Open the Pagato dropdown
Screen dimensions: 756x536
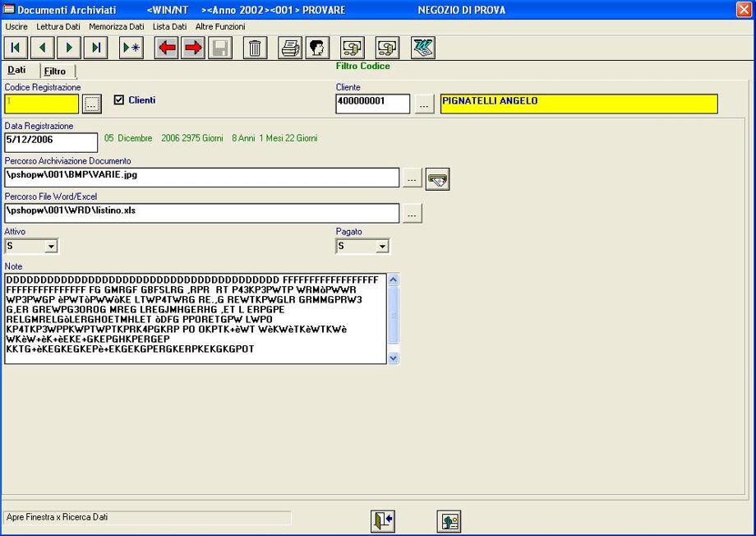(x=382, y=247)
